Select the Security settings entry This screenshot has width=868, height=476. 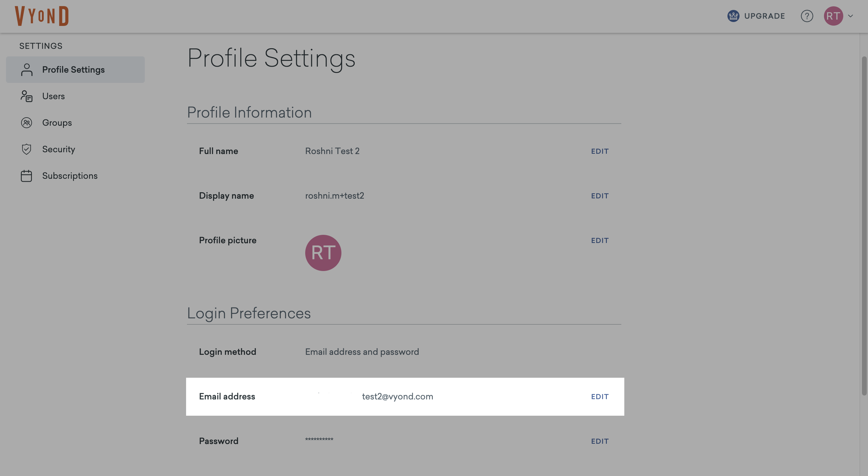pos(59,149)
